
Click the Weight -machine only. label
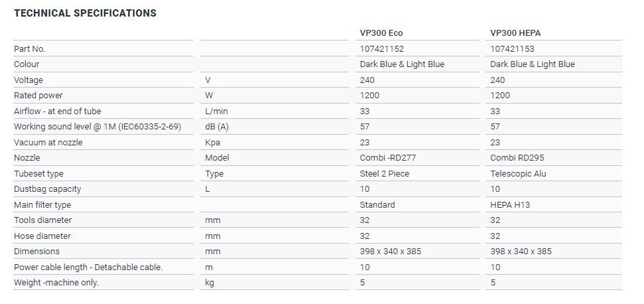coord(56,283)
